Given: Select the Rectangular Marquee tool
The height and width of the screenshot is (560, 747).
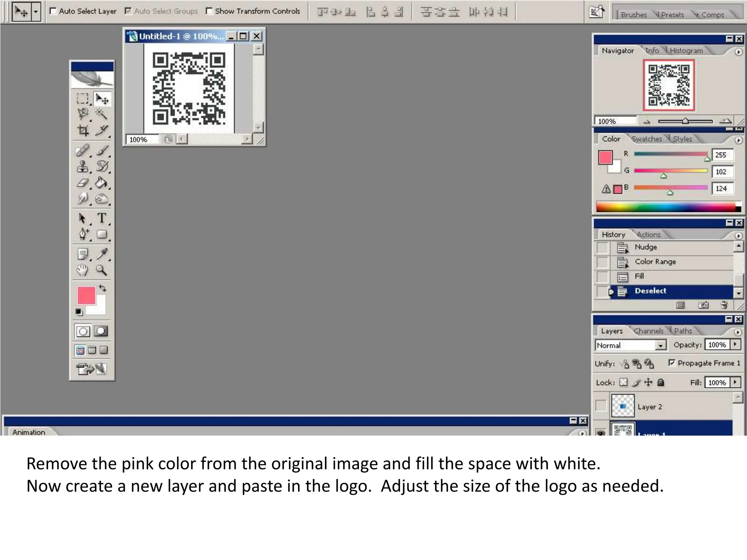Looking at the screenshot, I should click(x=82, y=99).
